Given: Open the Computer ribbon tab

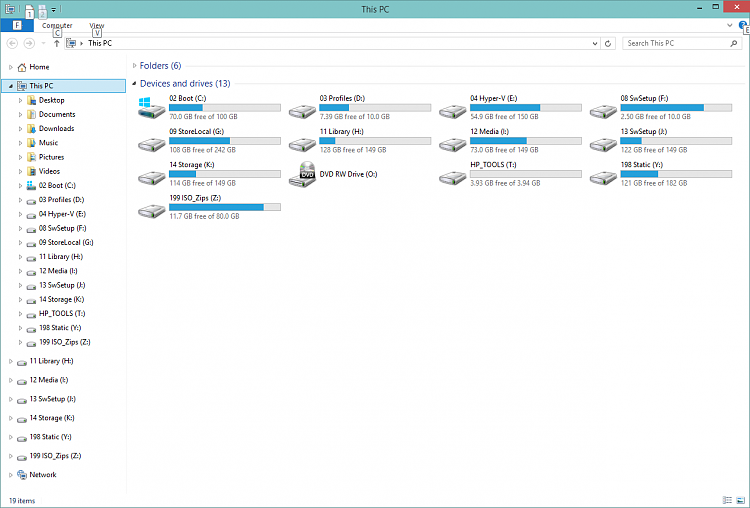Looking at the screenshot, I should click(x=57, y=25).
